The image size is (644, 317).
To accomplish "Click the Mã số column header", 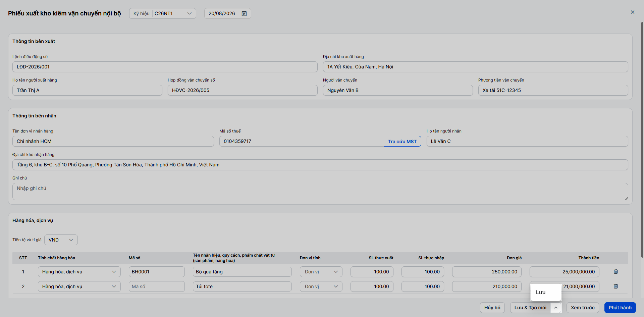I will tap(135, 258).
